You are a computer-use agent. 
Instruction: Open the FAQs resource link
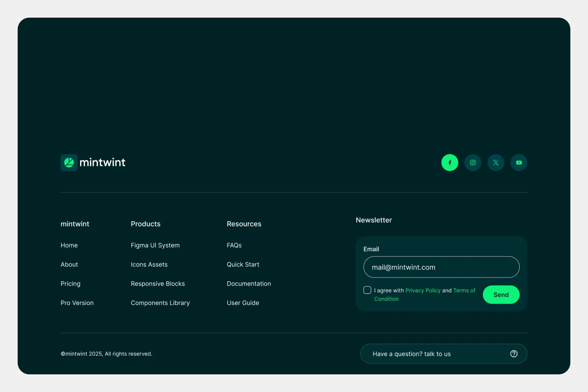coord(234,245)
